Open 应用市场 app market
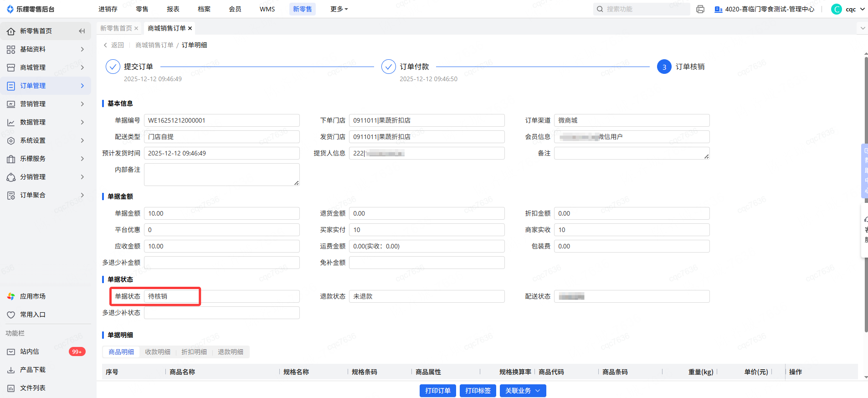 click(x=32, y=296)
